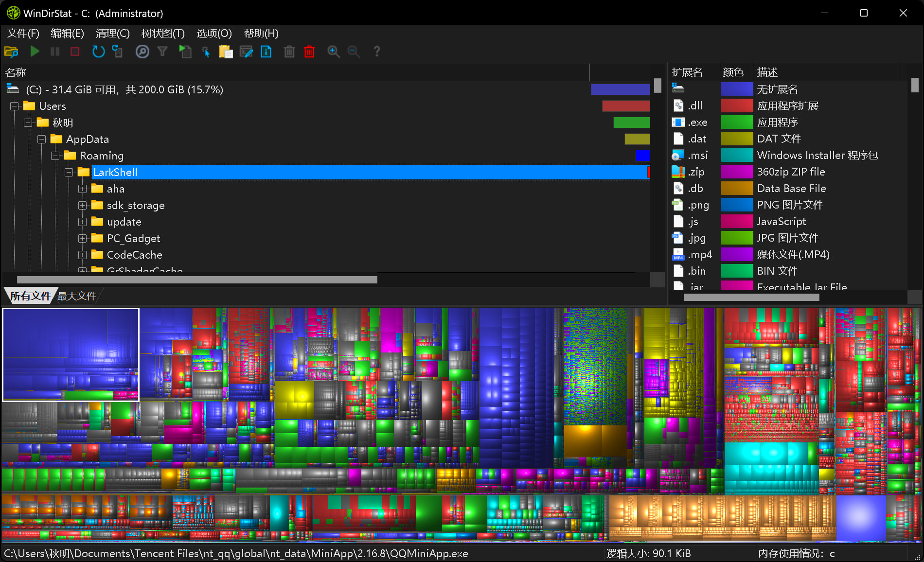Click the circular magnifier search icon
The width and height of the screenshot is (924, 562).
(142, 52)
